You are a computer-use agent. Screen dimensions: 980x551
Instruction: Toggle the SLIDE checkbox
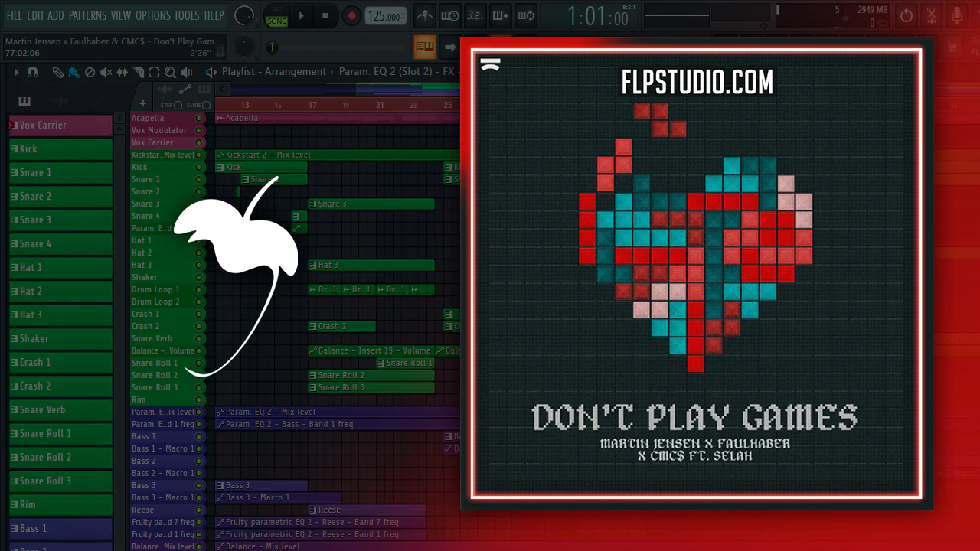coord(206,105)
